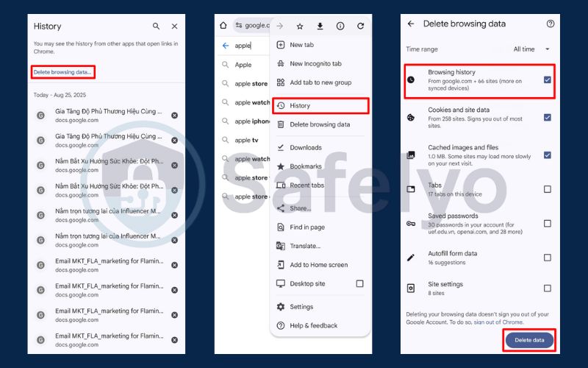Click the Cached images and files icon
Viewport: 588px width, 368px height.
point(411,155)
